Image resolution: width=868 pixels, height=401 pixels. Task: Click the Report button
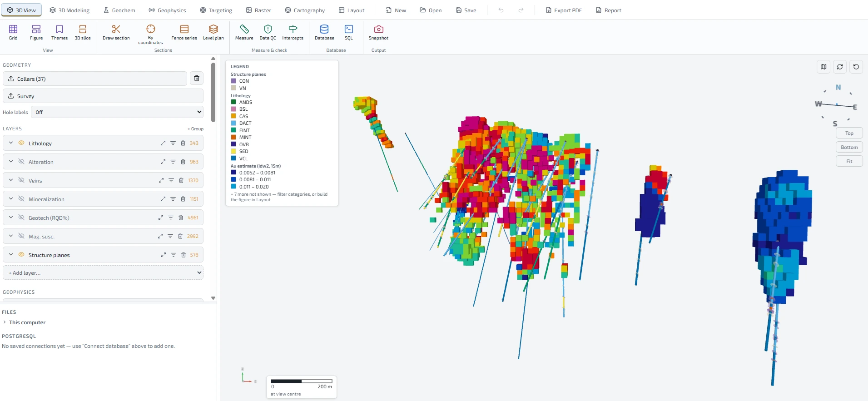(x=609, y=10)
